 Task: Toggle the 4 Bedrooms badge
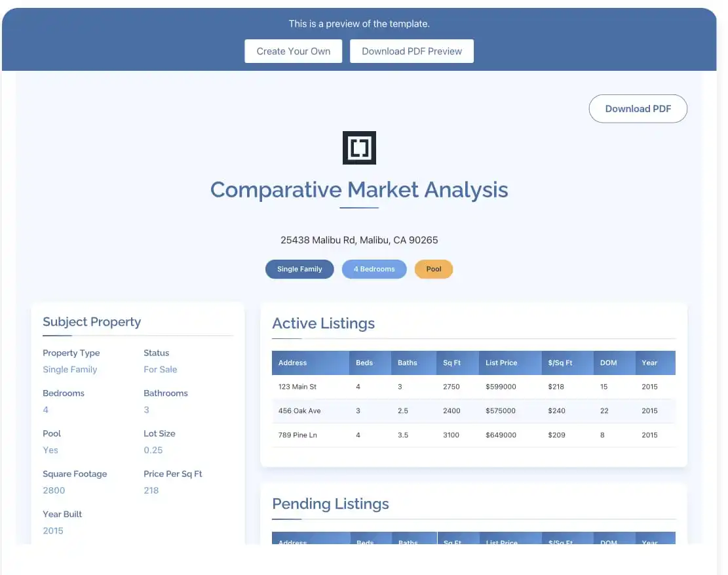(x=374, y=269)
